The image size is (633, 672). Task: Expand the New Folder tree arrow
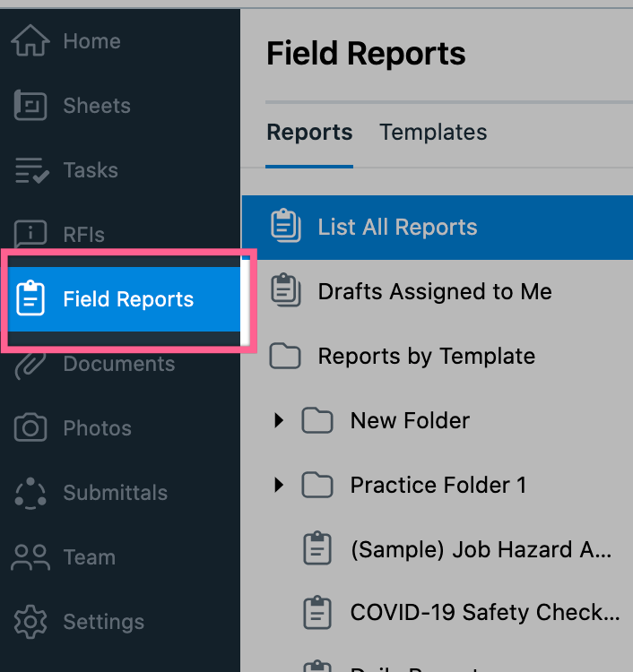pos(279,420)
